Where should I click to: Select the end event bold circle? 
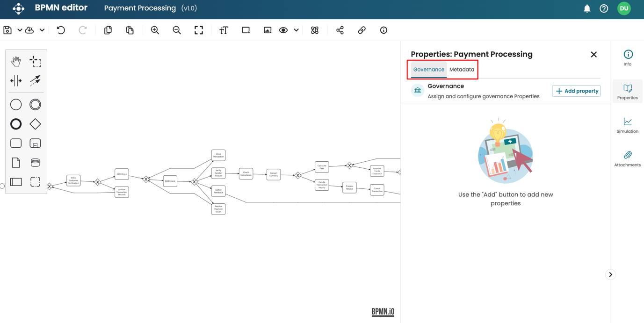[x=16, y=124]
